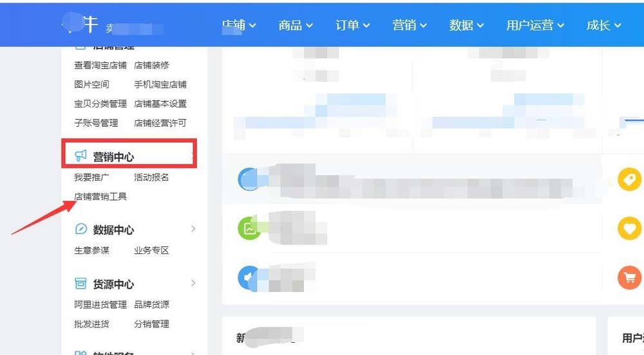
Task: Open the 商品 dropdown menu
Action: pos(296,26)
